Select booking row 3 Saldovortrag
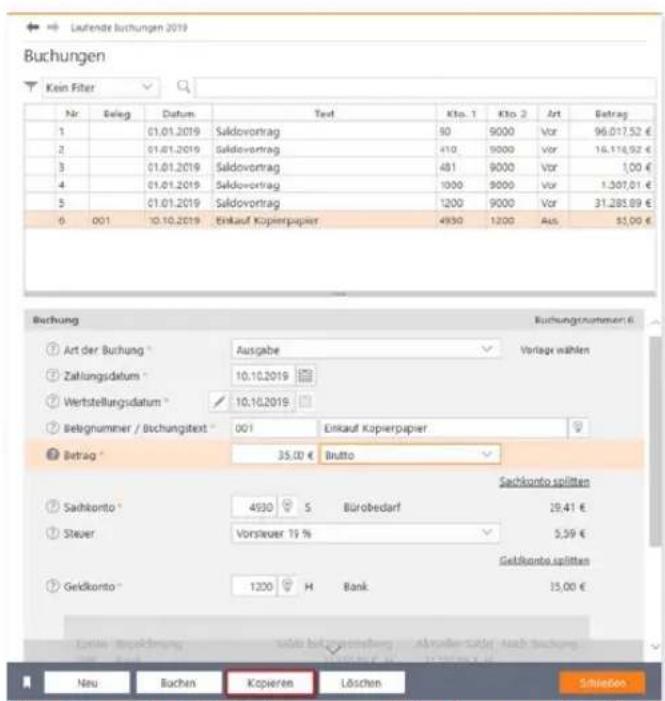 tap(340, 167)
